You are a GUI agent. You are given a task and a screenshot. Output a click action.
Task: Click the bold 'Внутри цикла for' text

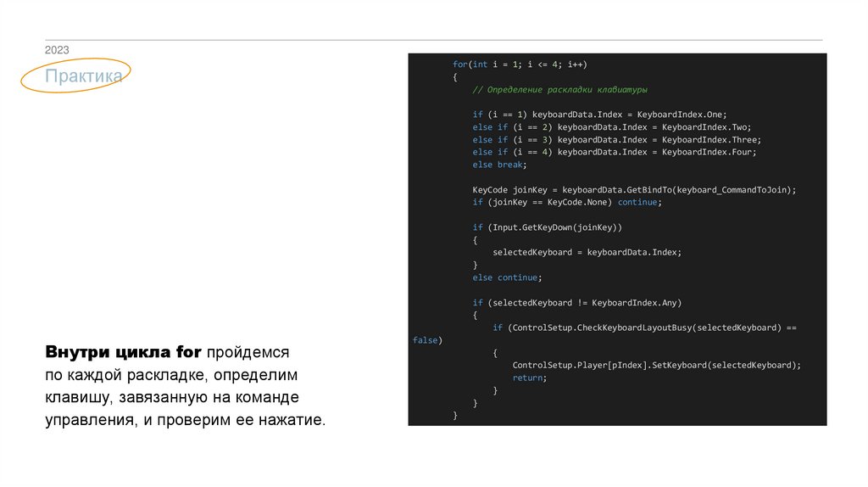123,352
